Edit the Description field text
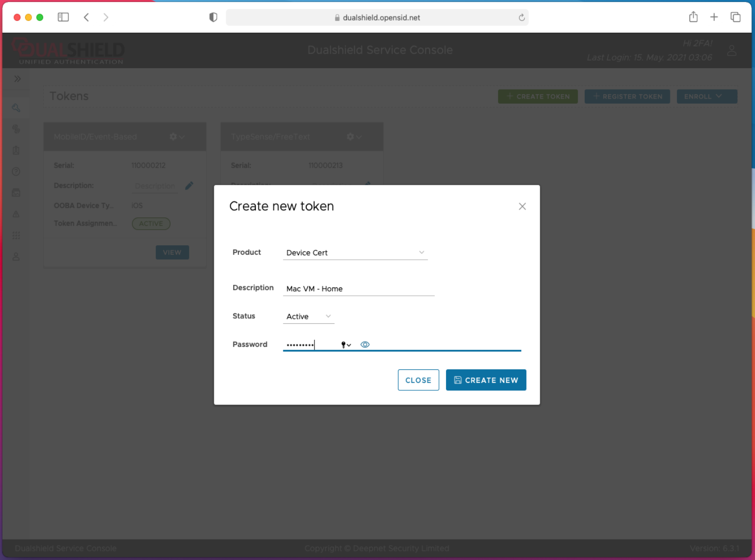The height and width of the screenshot is (560, 755). click(358, 289)
